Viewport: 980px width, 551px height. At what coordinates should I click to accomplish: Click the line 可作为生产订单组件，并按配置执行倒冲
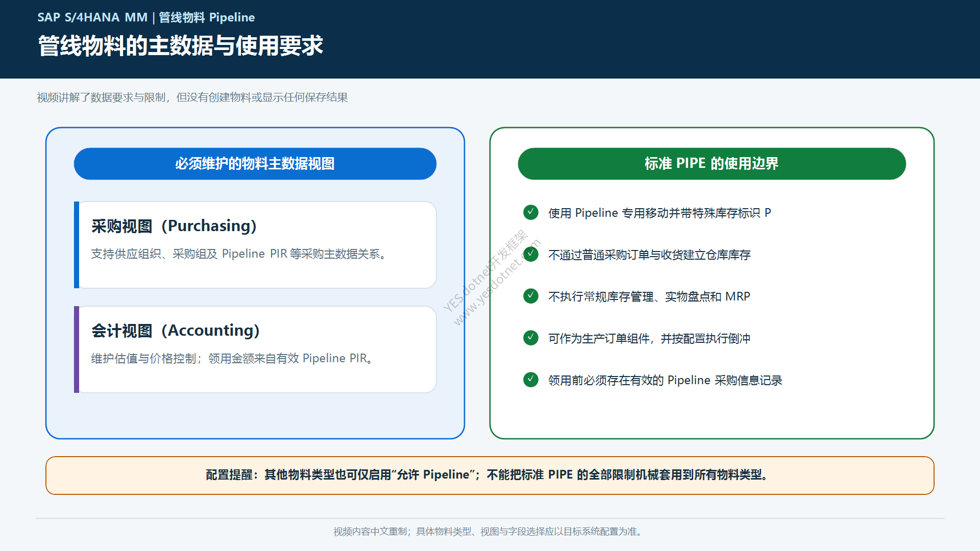pos(649,338)
